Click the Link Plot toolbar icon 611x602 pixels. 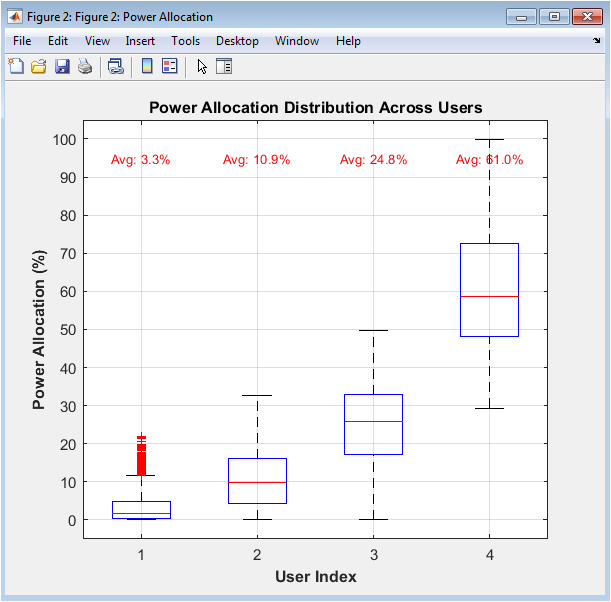[x=116, y=66]
